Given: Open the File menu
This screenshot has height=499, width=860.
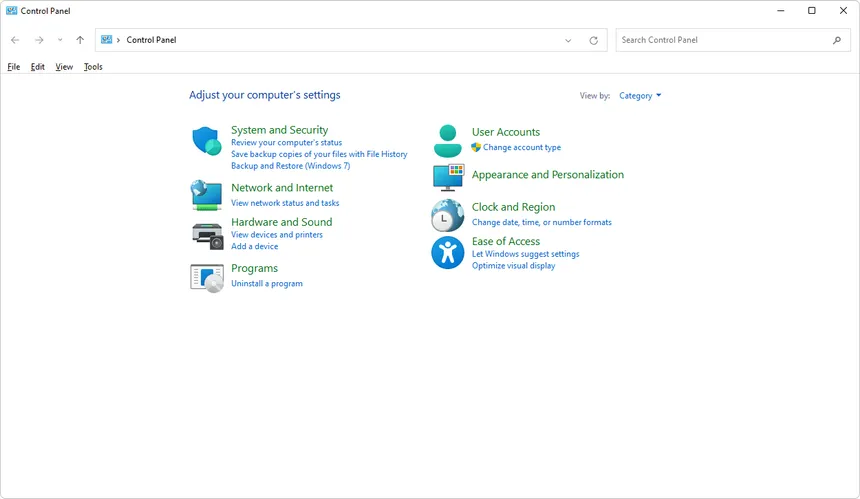Looking at the screenshot, I should pyautogui.click(x=14, y=67).
